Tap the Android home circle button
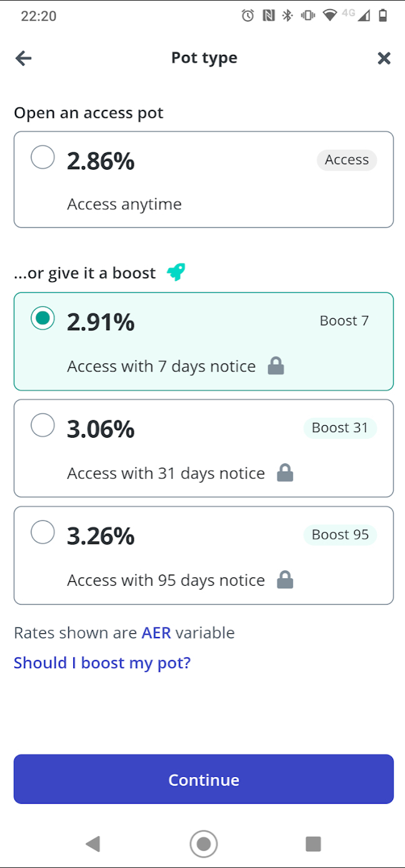405x868 pixels. 203,844
